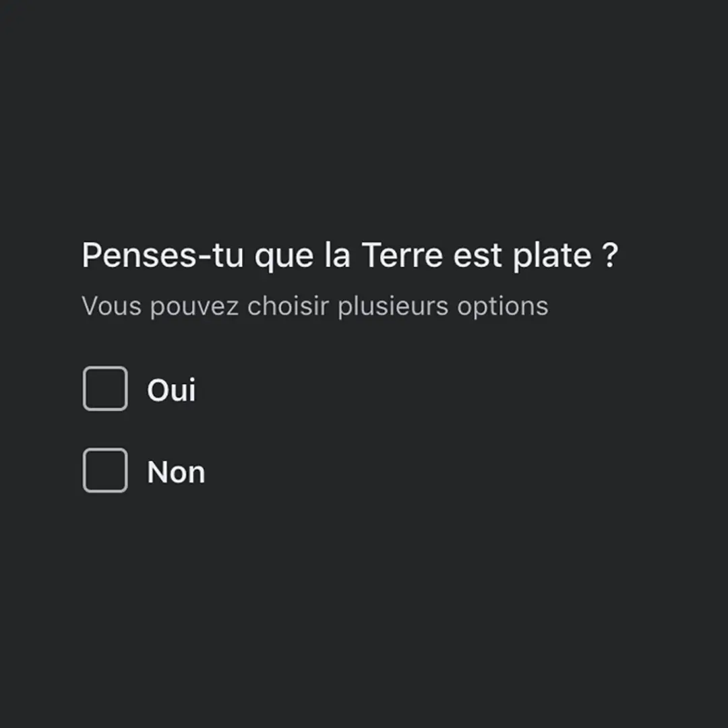Click the word 'plusieurs' in the subtitle

pos(393,307)
